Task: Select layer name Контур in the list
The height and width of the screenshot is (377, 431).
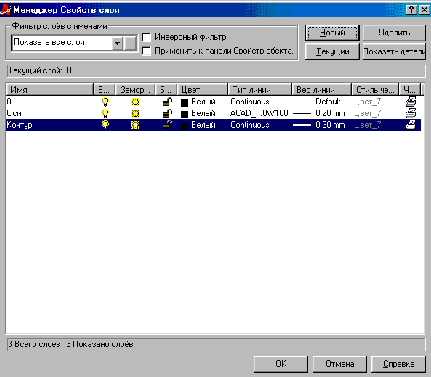Action: tap(19, 125)
